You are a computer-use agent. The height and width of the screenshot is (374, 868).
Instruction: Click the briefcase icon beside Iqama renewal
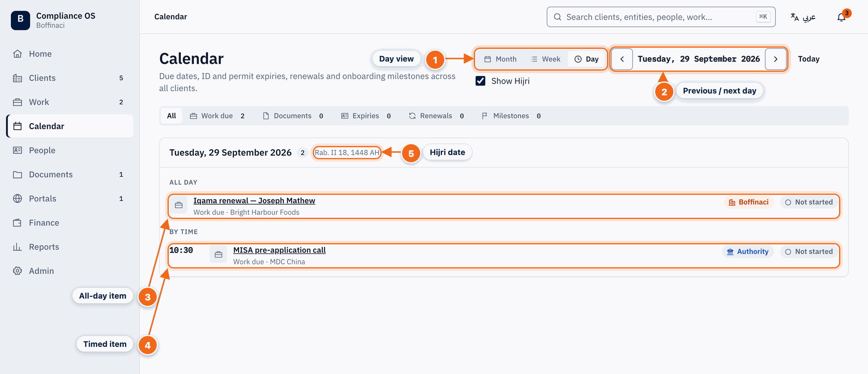click(x=179, y=205)
